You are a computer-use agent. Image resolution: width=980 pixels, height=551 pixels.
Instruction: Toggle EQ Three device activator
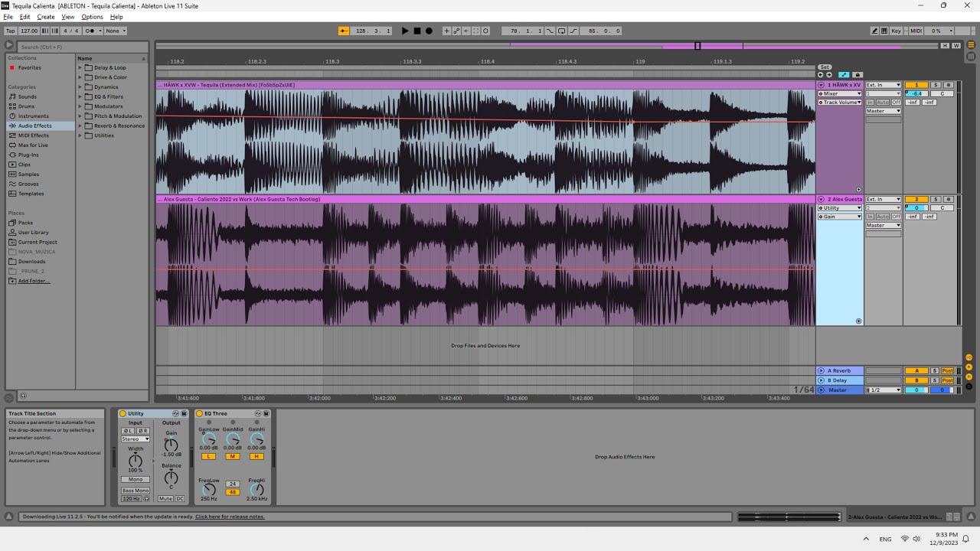(x=199, y=413)
